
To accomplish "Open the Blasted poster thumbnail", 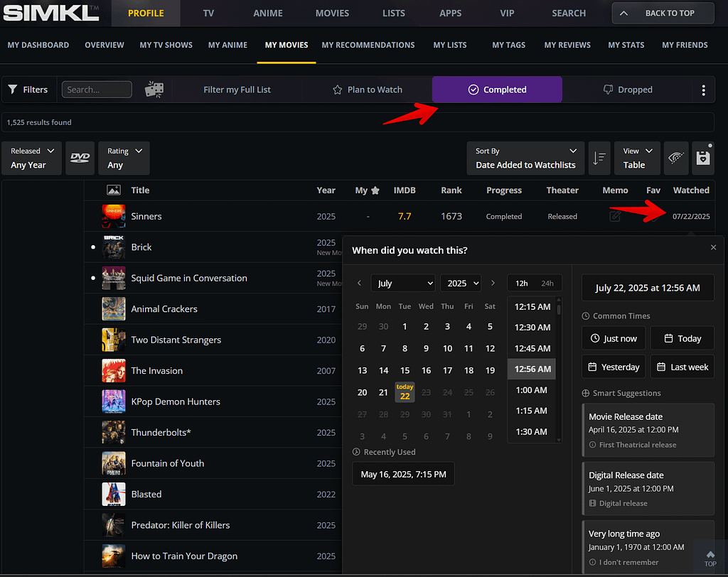I will click(114, 494).
